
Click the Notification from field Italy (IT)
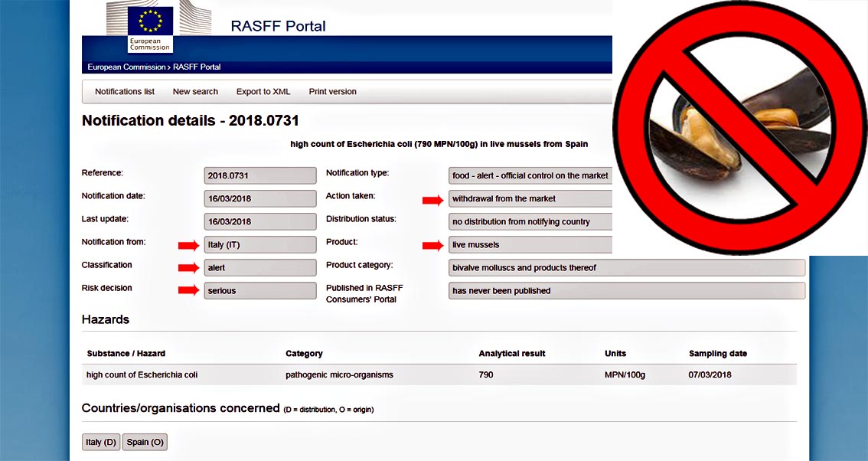pyautogui.click(x=260, y=244)
